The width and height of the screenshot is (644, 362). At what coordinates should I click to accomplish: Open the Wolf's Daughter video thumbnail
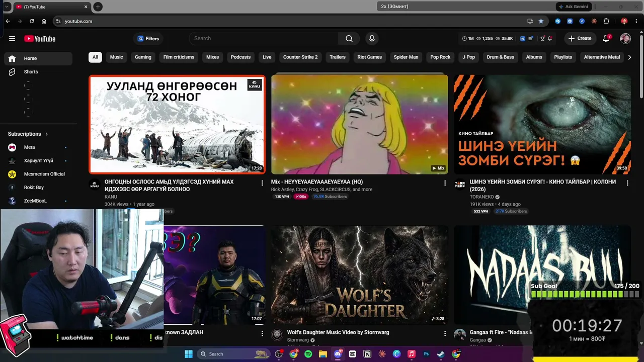[360, 275]
